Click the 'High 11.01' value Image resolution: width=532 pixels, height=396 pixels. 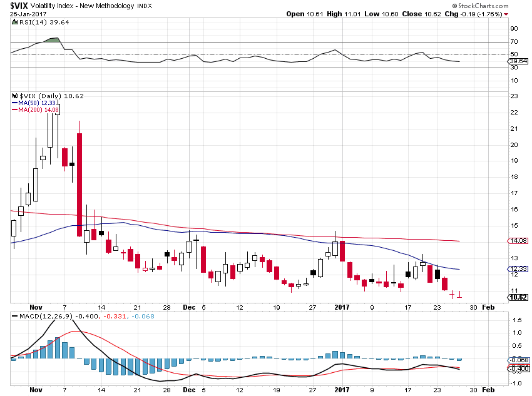344,14
